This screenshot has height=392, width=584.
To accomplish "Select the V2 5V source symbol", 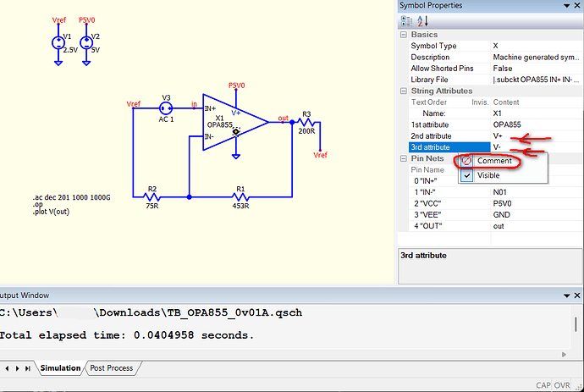I will click(86, 42).
